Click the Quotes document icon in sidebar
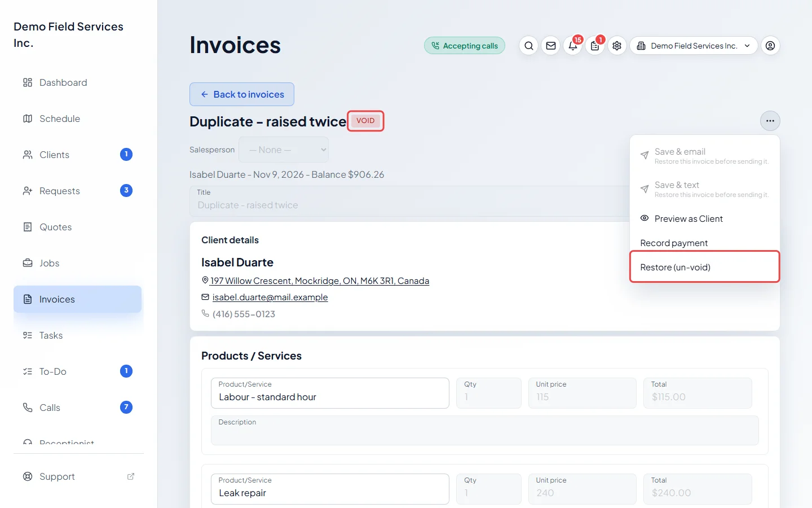The height and width of the screenshot is (508, 812). tap(28, 227)
